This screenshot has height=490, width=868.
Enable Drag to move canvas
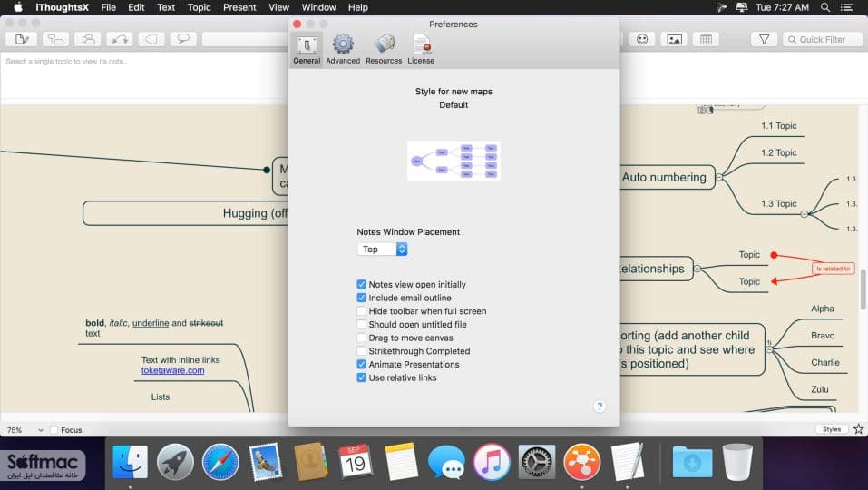tap(362, 338)
